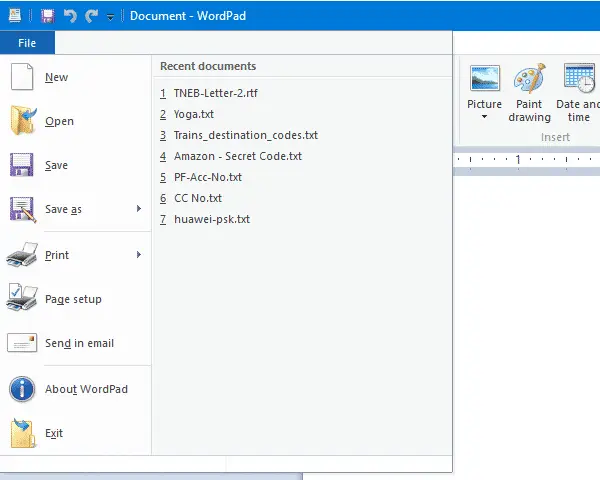The width and height of the screenshot is (600, 480).
Task: Open the Customize Quick Access Toolbar dropdown
Action: click(110, 17)
